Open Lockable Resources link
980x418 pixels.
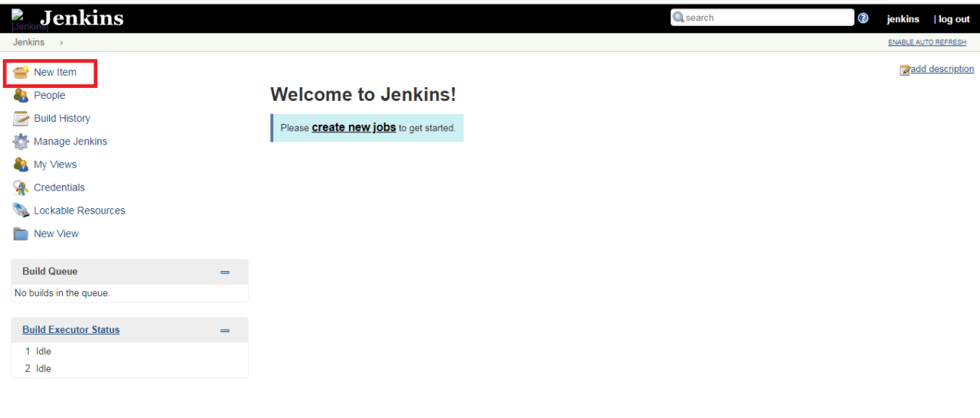pos(80,210)
